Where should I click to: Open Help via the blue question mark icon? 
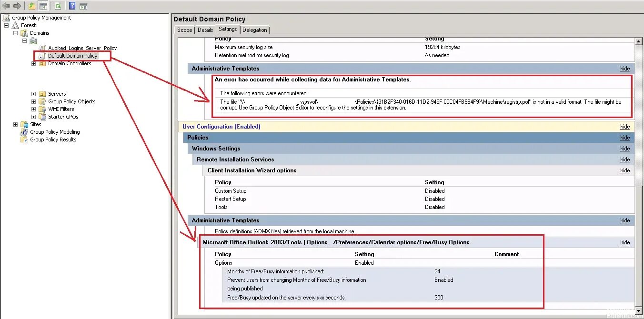pos(72,6)
